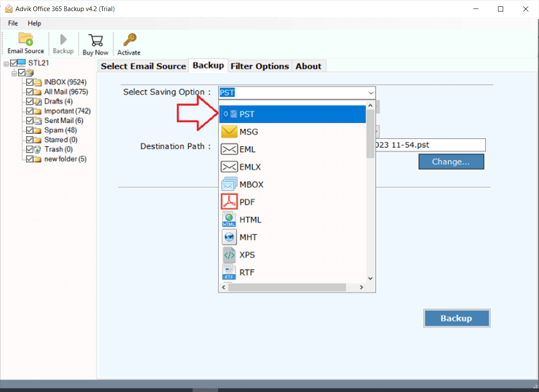This screenshot has width=539, height=392.
Task: Select the PDF format entry
Action: click(293, 202)
